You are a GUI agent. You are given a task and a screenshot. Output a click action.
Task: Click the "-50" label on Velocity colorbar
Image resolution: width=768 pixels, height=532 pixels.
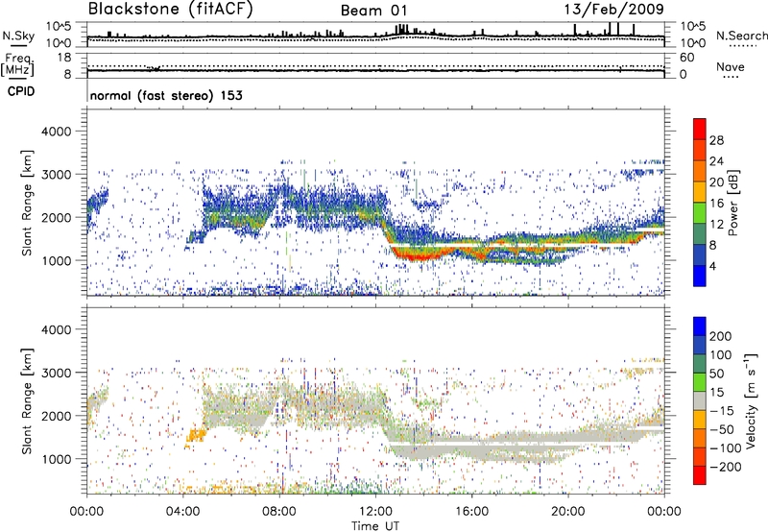722,429
